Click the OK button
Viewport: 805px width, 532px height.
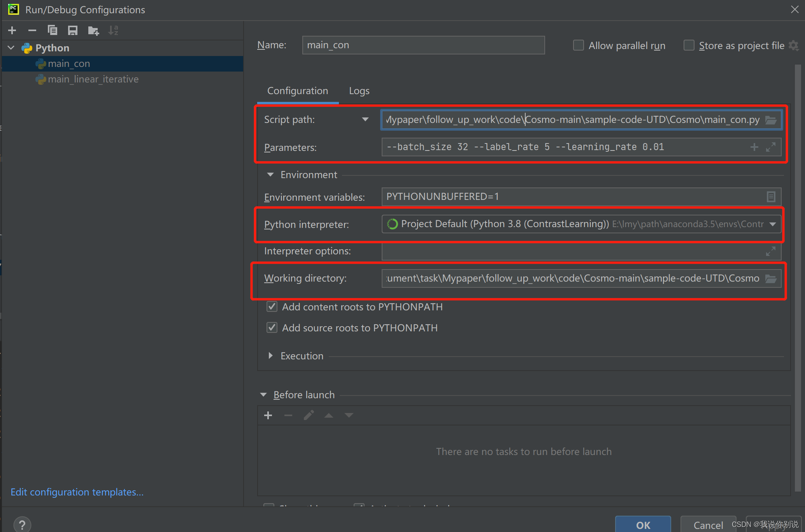click(643, 525)
